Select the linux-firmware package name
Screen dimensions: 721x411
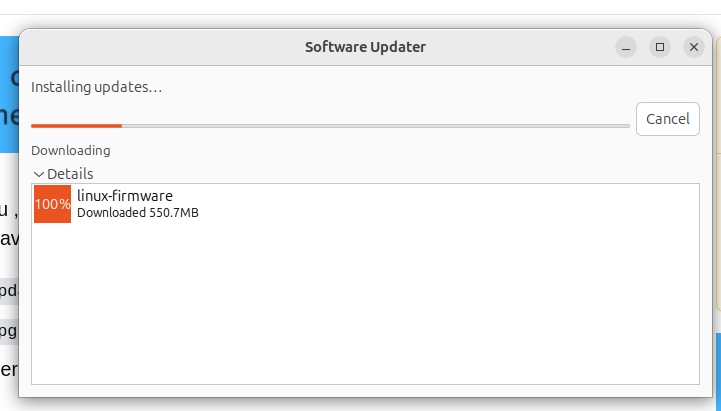click(124, 196)
